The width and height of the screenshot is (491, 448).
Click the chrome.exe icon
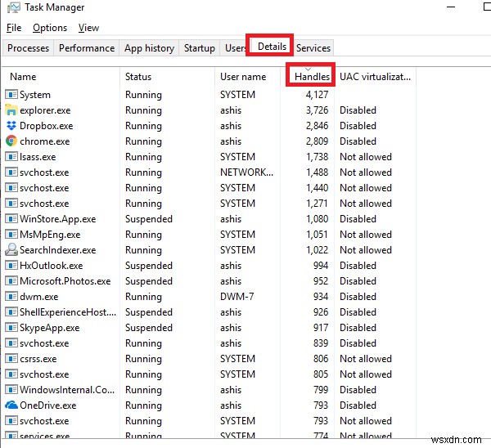(x=11, y=141)
